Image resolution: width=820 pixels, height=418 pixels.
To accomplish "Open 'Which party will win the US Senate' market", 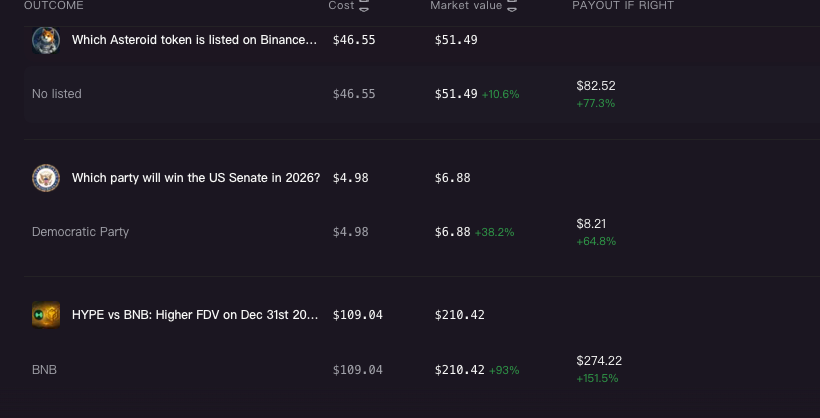I will tap(196, 178).
